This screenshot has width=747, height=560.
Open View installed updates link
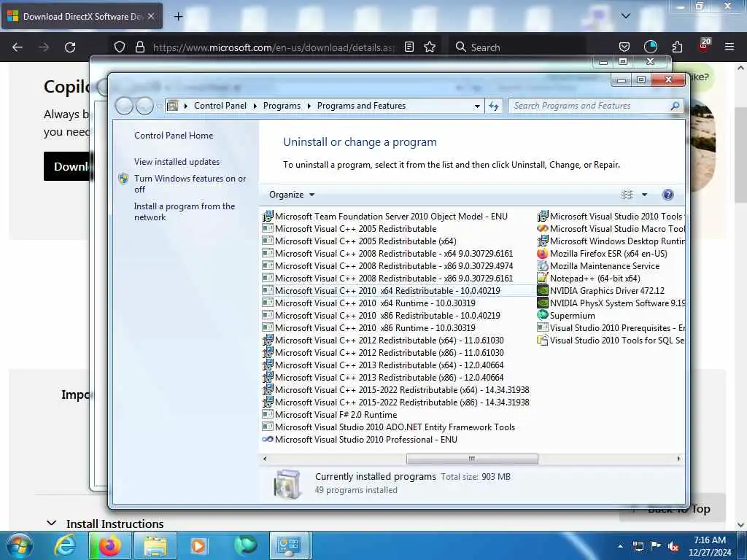click(177, 161)
